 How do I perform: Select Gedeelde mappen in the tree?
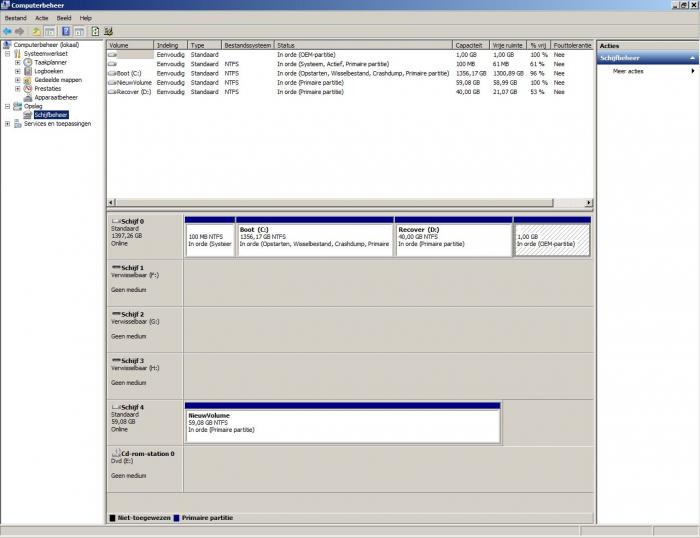[57, 80]
